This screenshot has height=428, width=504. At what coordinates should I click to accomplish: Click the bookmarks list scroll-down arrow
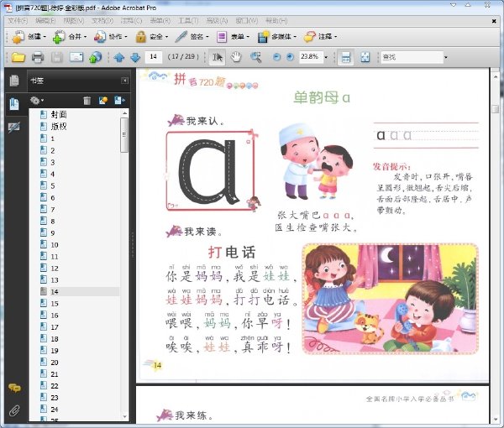coord(124,417)
